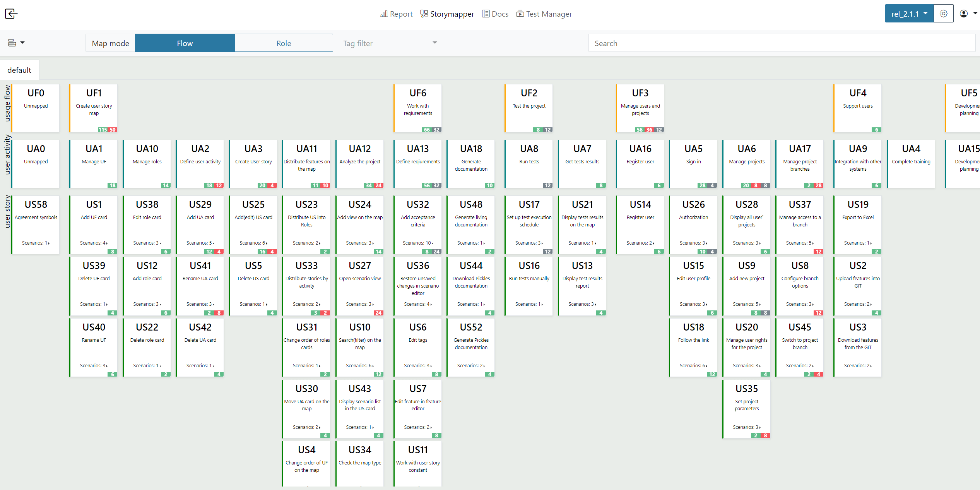Click "Switch to project branch" on US45
980x490 pixels.
coord(800,344)
